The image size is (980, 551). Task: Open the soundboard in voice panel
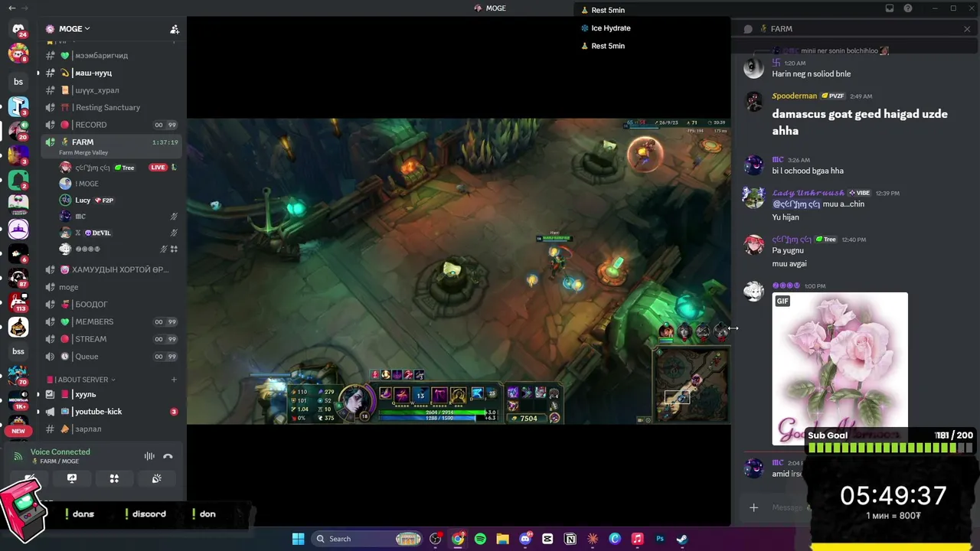(157, 478)
